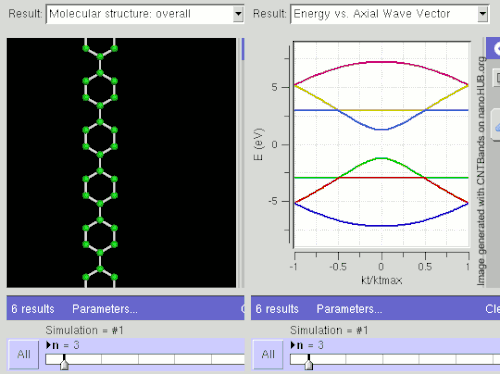Click the All button below molecular structure viewer
500x374 pixels.
point(24,354)
